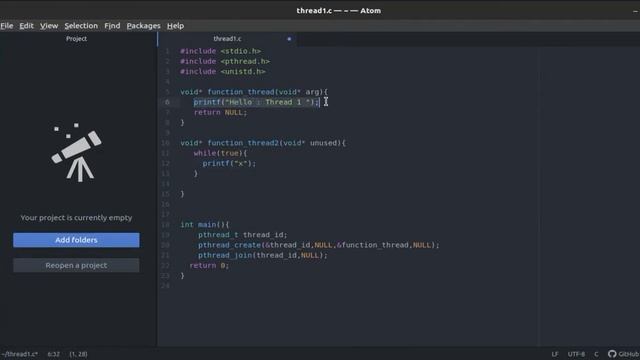
Task: Click the '#include <stdio.h>' line
Action: tap(220, 51)
